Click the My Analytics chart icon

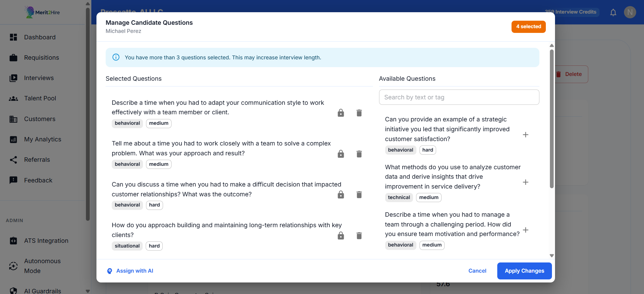pos(13,139)
